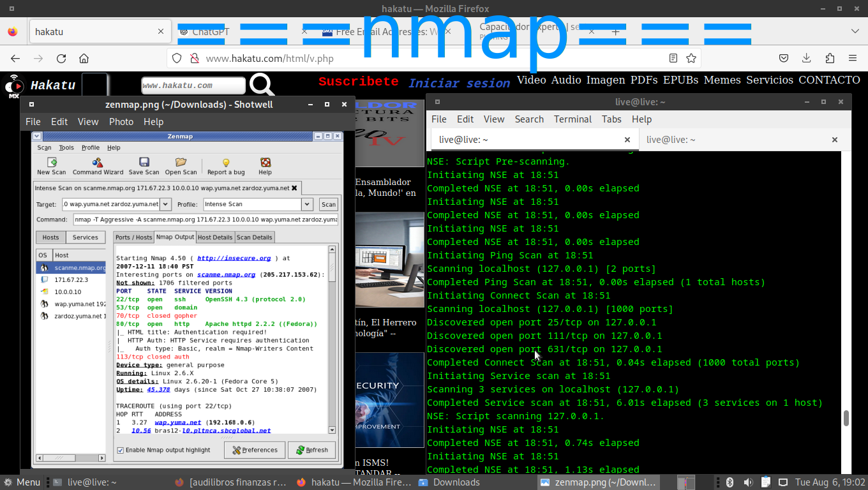Toggle Enable Nmap output highlight checkbox
868x490 pixels.
click(x=120, y=450)
